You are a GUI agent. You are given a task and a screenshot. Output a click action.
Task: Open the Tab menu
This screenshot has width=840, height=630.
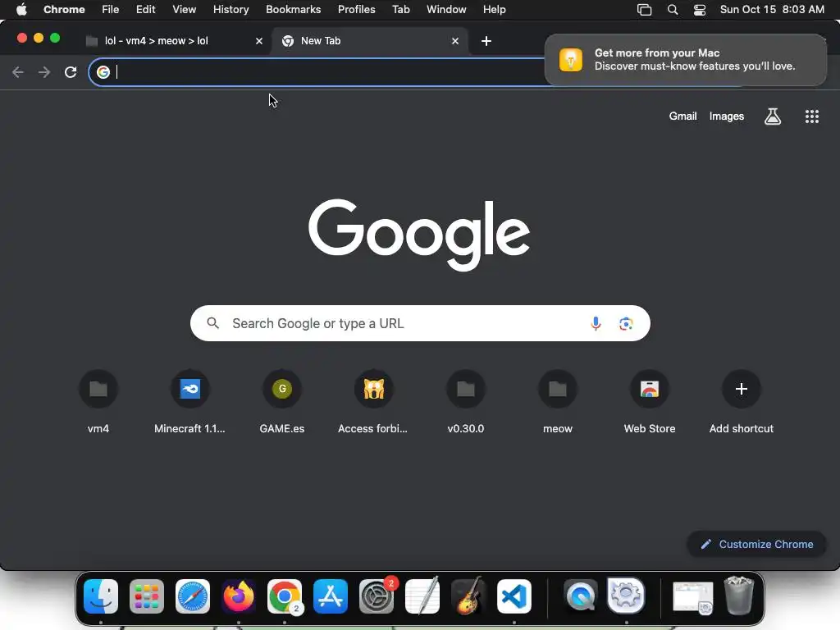point(400,10)
